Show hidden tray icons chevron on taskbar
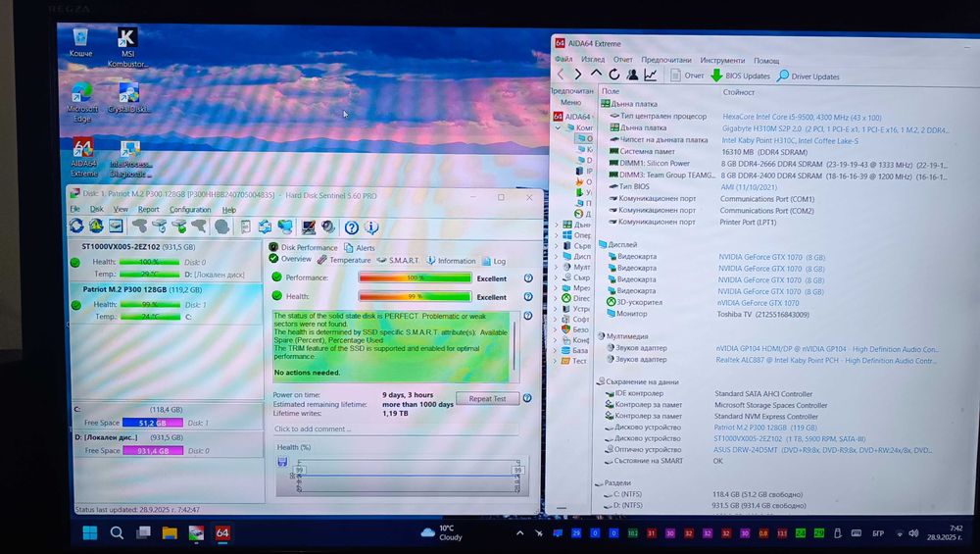Screen dimensions: 980x554 point(520,533)
